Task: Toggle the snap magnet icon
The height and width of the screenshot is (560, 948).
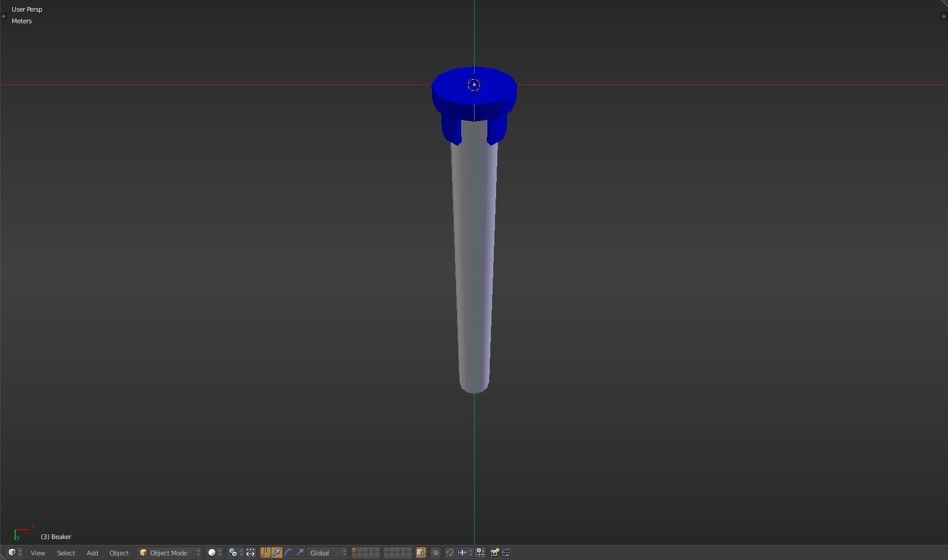Action: tap(450, 552)
